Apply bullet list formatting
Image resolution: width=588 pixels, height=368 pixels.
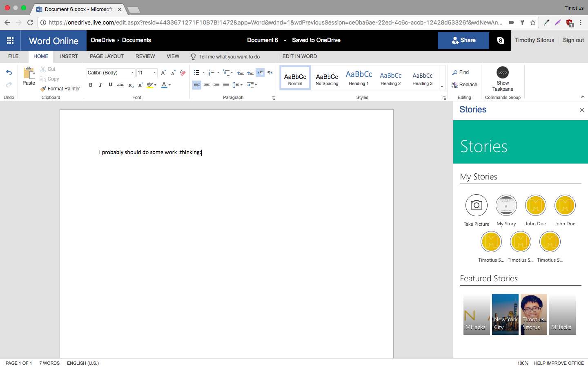click(x=197, y=73)
